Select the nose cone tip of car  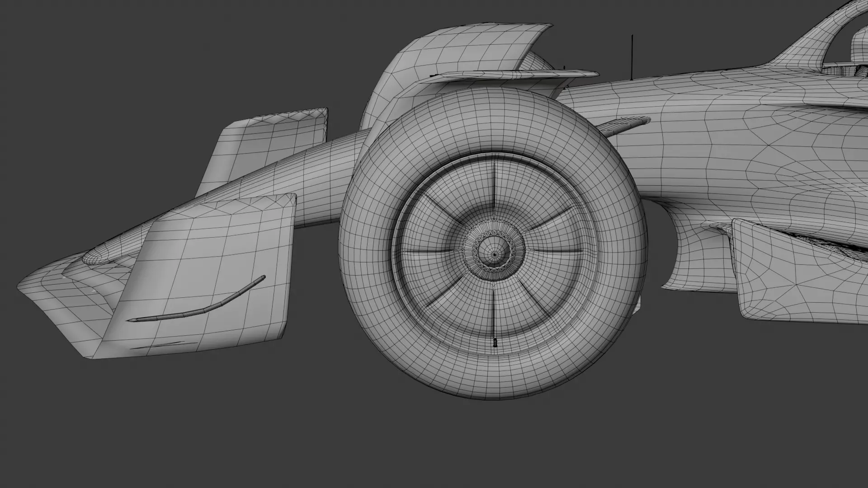click(x=97, y=256)
